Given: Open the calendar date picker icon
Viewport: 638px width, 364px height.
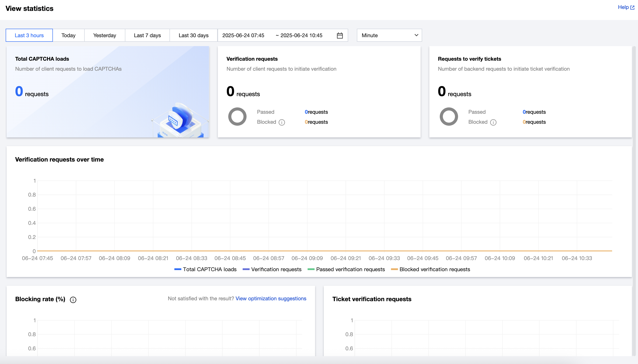Looking at the screenshot, I should coord(340,35).
